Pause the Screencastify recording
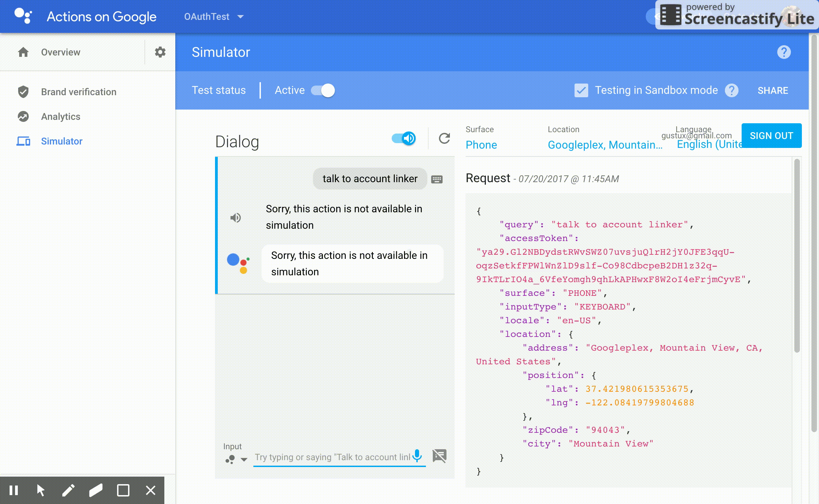 [x=14, y=490]
